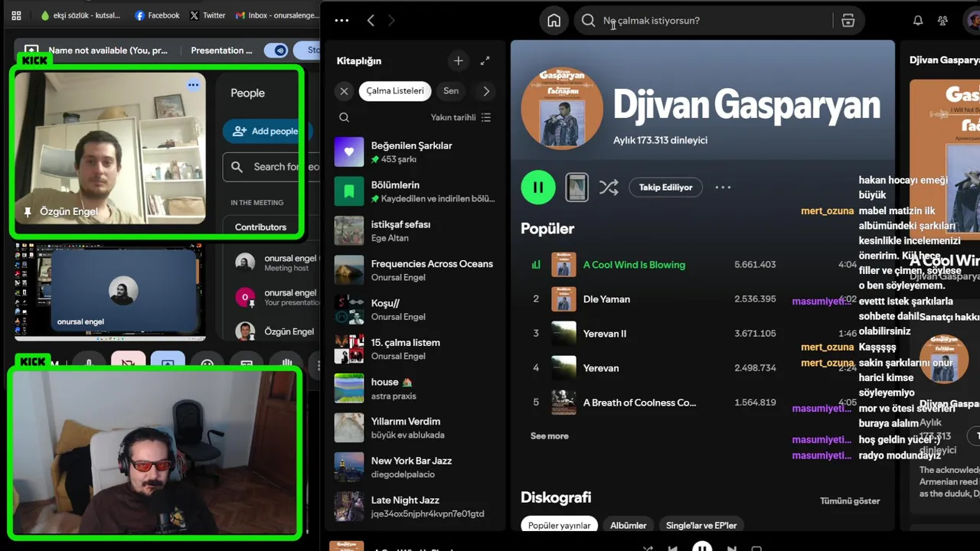Go to Spotify Home
The height and width of the screenshot is (551, 980).
pyautogui.click(x=554, y=21)
